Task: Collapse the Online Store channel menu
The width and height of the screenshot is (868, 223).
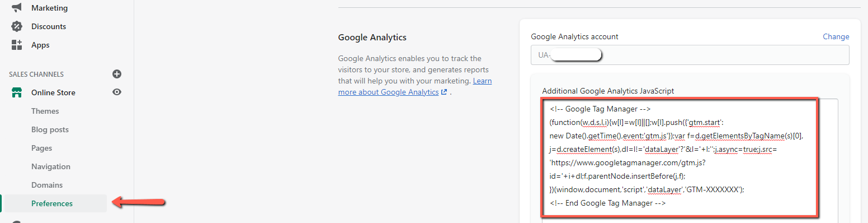Action: [x=53, y=92]
